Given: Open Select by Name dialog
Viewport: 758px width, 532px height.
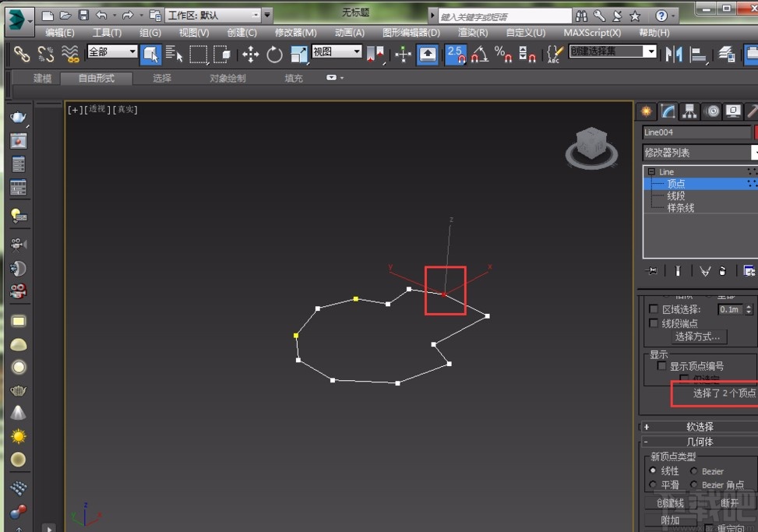Looking at the screenshot, I should coord(175,55).
